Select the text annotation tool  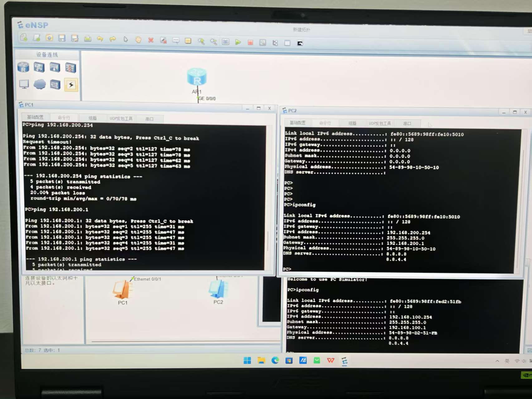click(x=176, y=41)
